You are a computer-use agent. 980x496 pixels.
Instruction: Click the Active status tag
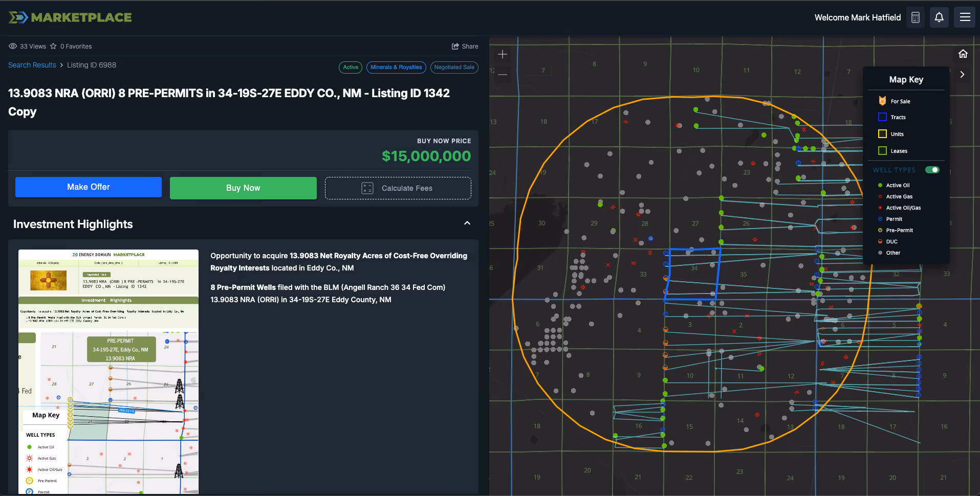click(351, 67)
